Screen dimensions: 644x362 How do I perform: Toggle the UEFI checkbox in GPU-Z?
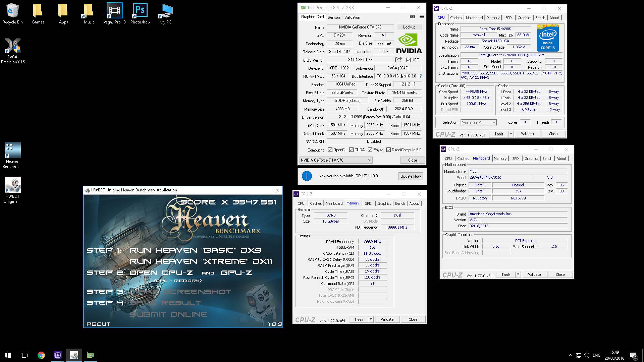click(x=408, y=60)
